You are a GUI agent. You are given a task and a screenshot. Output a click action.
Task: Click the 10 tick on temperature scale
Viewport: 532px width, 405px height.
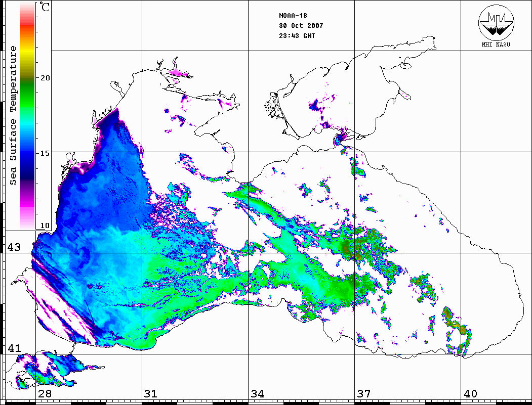pos(45,226)
